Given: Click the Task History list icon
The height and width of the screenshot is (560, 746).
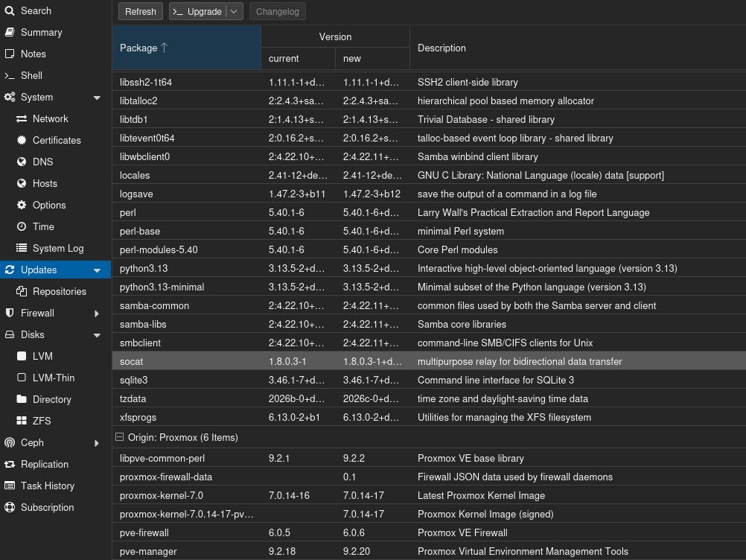Looking at the screenshot, I should (10, 486).
